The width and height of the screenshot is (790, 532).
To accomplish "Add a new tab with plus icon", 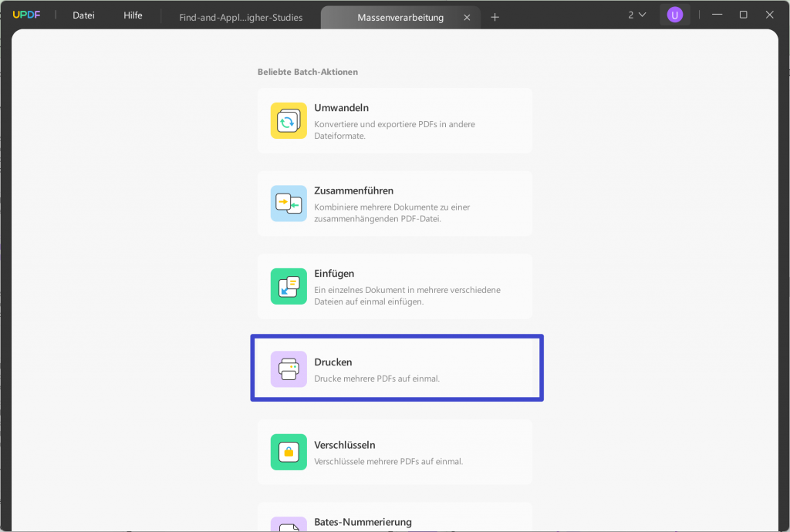I will 495,17.
